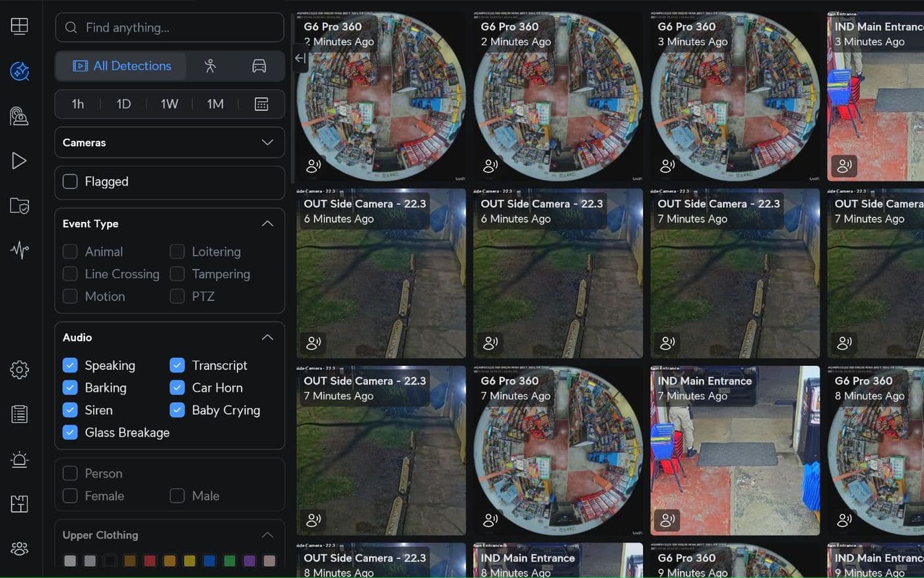Image resolution: width=924 pixels, height=578 pixels.
Task: Check the Female filter
Action: click(x=70, y=495)
